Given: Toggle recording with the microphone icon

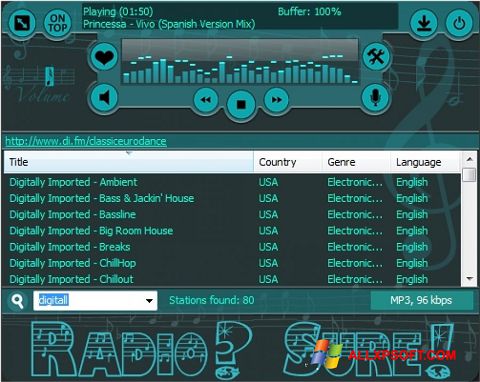Looking at the screenshot, I should (375, 97).
